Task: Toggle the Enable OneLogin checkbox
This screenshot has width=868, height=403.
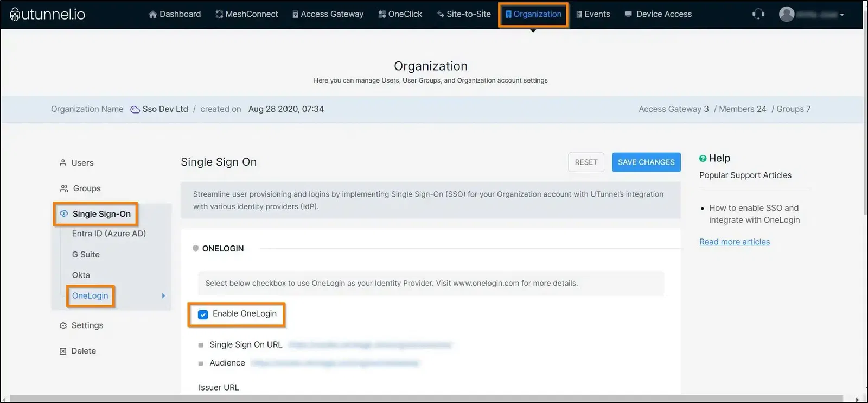Action: tap(203, 314)
